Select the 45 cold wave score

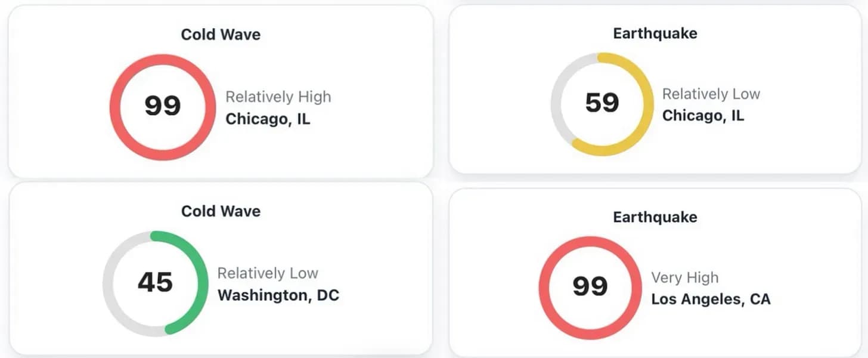pos(155,283)
